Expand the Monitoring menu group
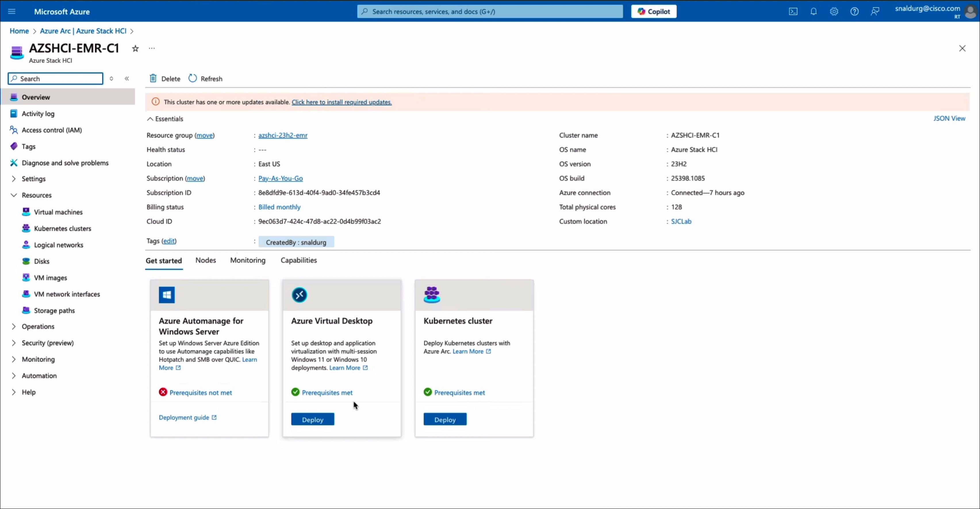980x509 pixels. point(14,359)
